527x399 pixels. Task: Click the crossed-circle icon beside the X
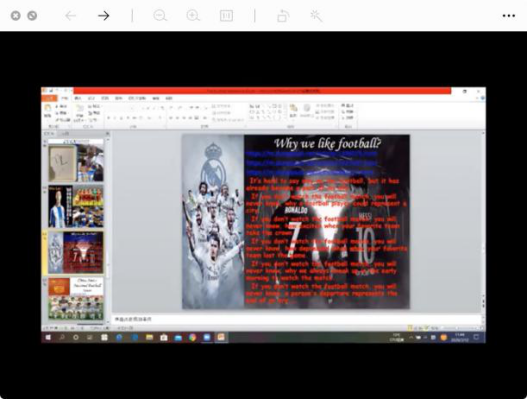click(32, 15)
